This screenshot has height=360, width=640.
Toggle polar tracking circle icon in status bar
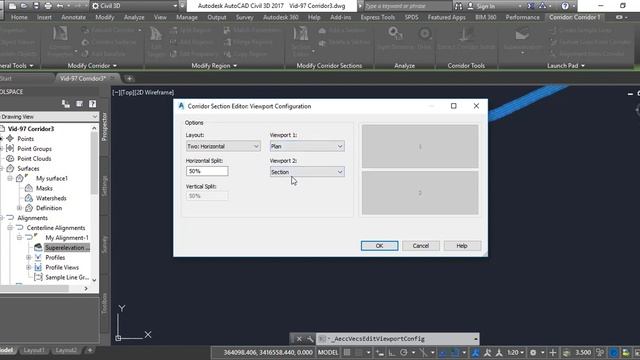click(403, 352)
